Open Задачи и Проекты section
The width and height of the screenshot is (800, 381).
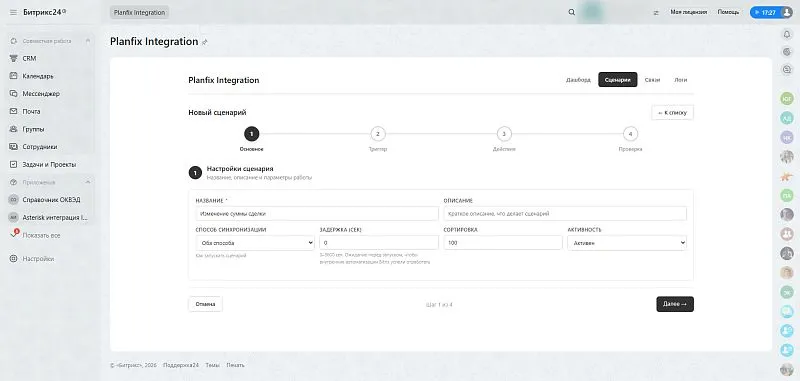point(49,165)
